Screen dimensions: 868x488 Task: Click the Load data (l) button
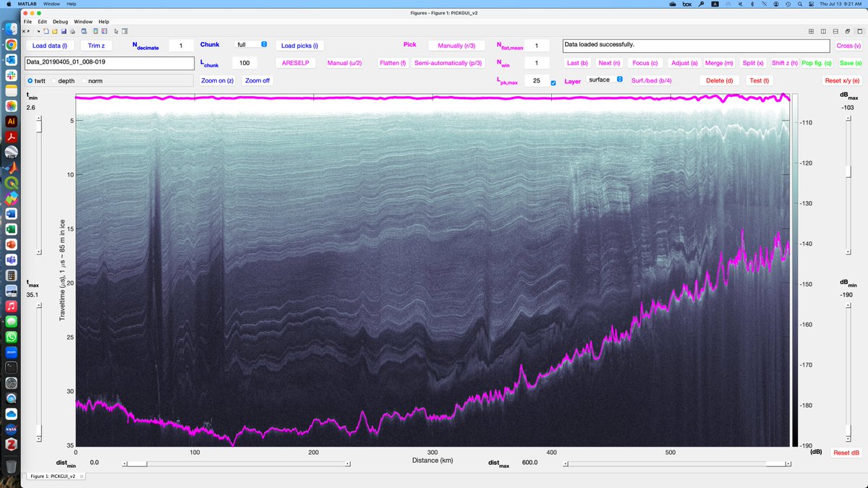point(50,46)
